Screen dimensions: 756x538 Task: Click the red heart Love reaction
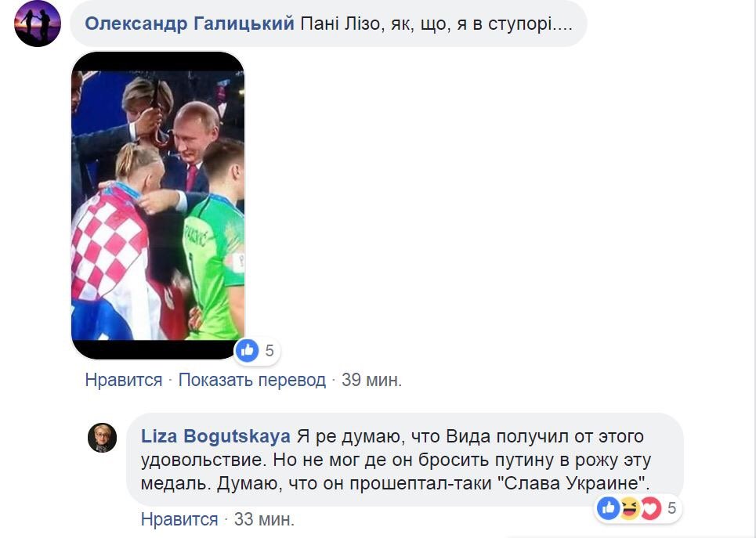[649, 507]
